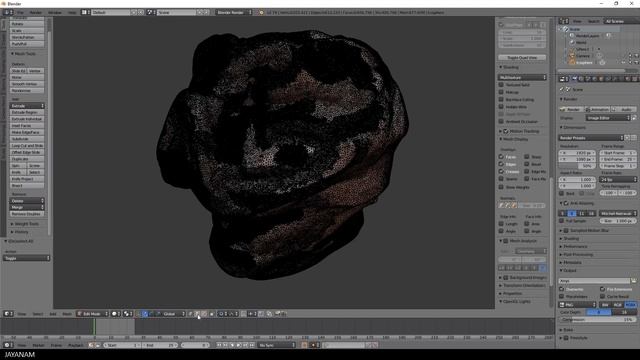Select vertex select mode icon
This screenshot has height=360, width=640.
[x=190, y=314]
